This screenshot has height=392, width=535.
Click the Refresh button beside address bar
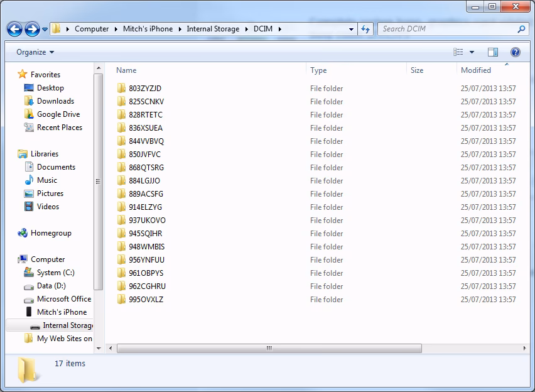point(366,29)
